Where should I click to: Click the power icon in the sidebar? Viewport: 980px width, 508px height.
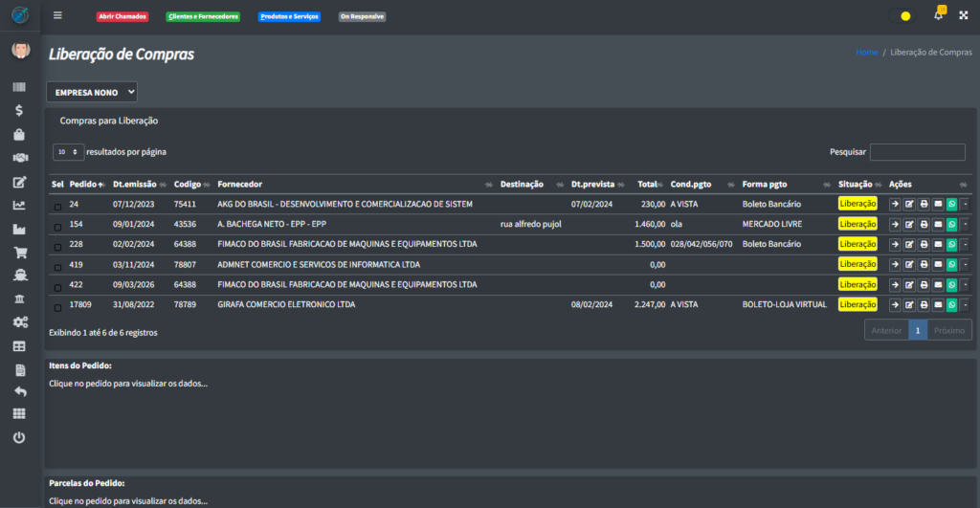pos(19,437)
